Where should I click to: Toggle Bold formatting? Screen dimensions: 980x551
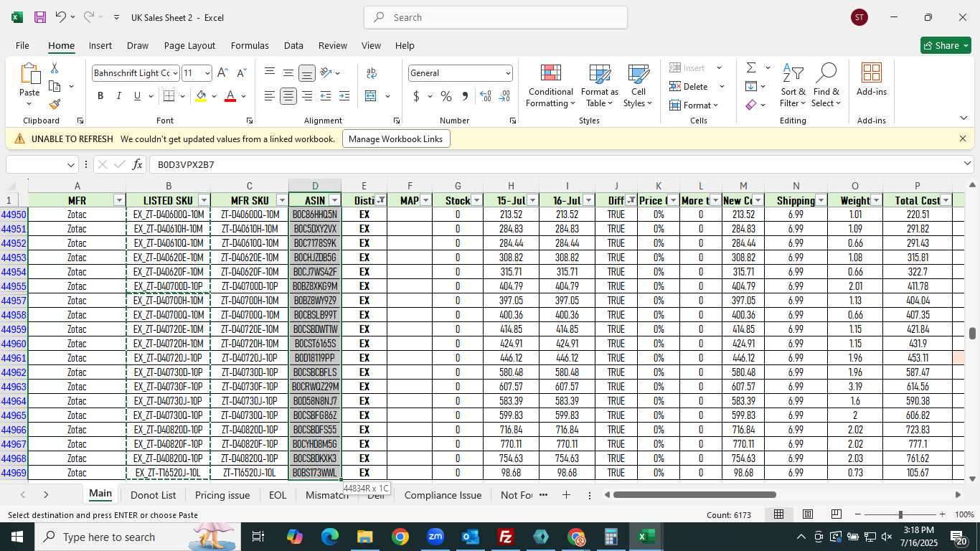pyautogui.click(x=100, y=96)
